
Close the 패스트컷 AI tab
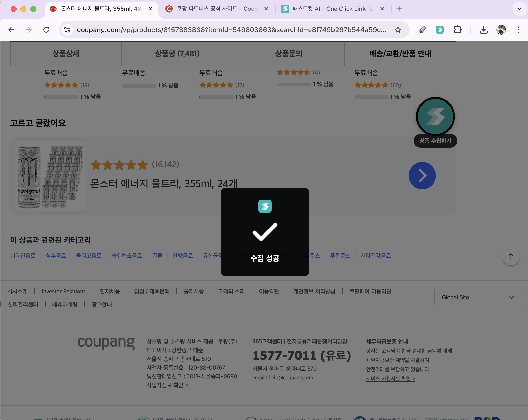[382, 9]
